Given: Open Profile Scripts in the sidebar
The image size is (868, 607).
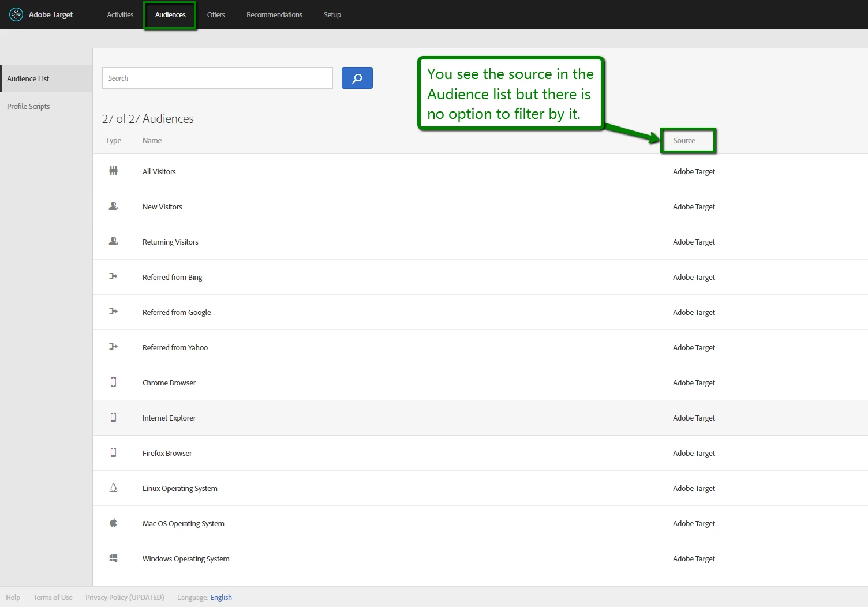Looking at the screenshot, I should coord(28,106).
